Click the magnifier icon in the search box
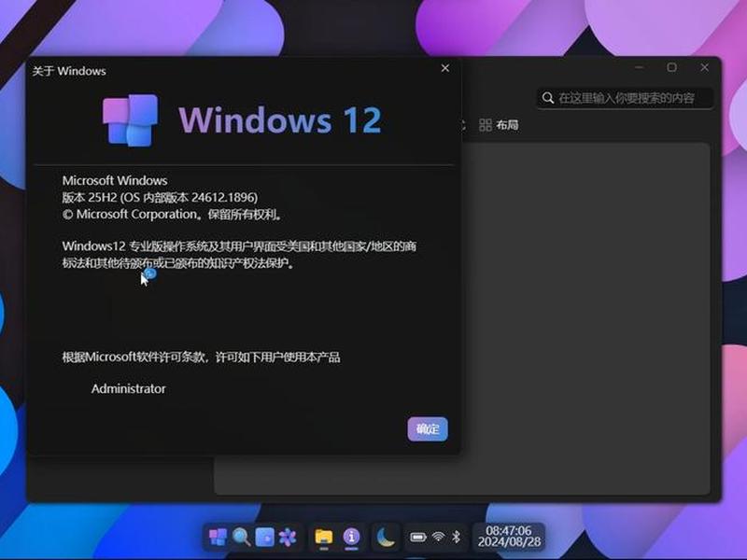Image resolution: width=747 pixels, height=560 pixels. [548, 98]
